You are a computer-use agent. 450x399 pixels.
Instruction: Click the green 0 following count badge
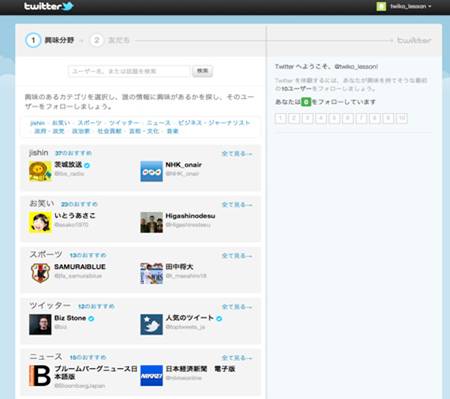[306, 102]
